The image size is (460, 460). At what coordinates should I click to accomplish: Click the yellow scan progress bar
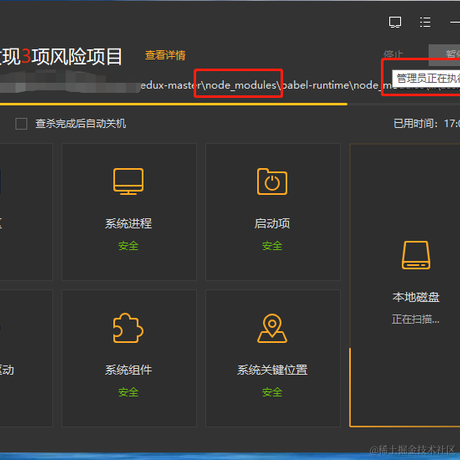pyautogui.click(x=173, y=104)
